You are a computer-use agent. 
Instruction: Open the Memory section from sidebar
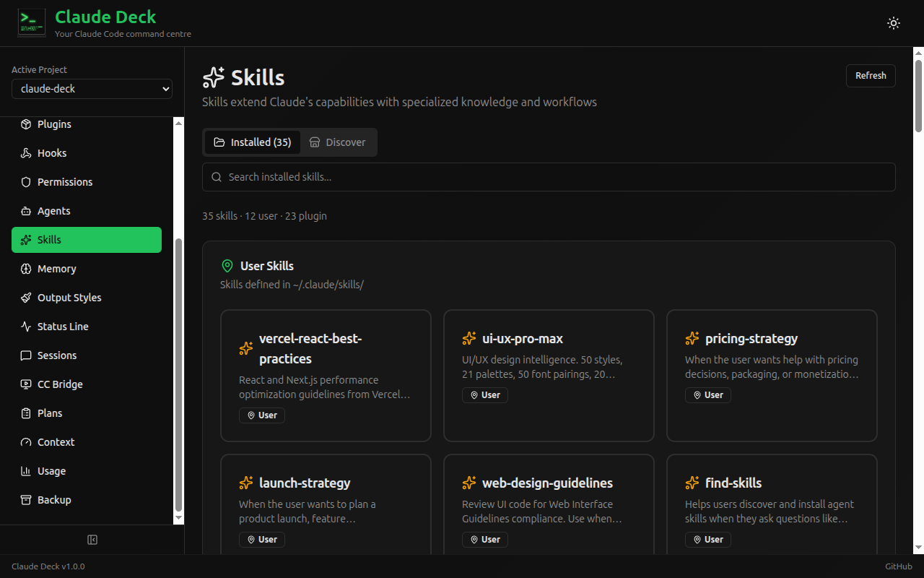(x=58, y=268)
